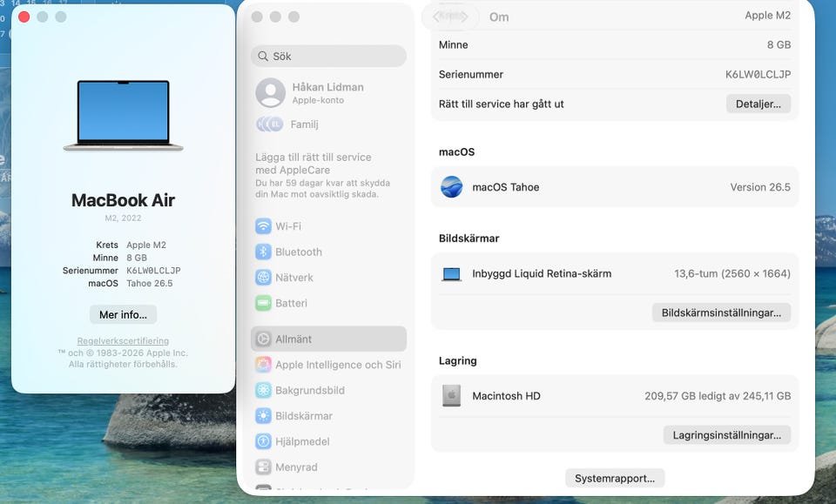
Task: Click MacBook Air title in About window
Action: (123, 200)
